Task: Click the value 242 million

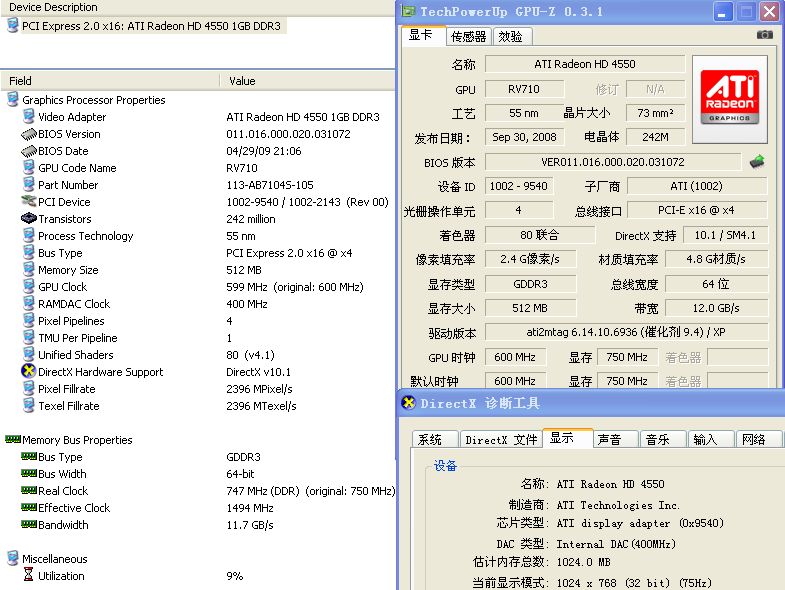Action: pos(251,219)
